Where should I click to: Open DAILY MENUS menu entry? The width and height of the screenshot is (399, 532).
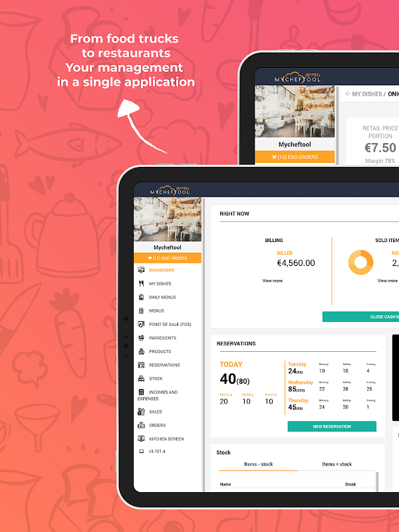pyautogui.click(x=162, y=297)
